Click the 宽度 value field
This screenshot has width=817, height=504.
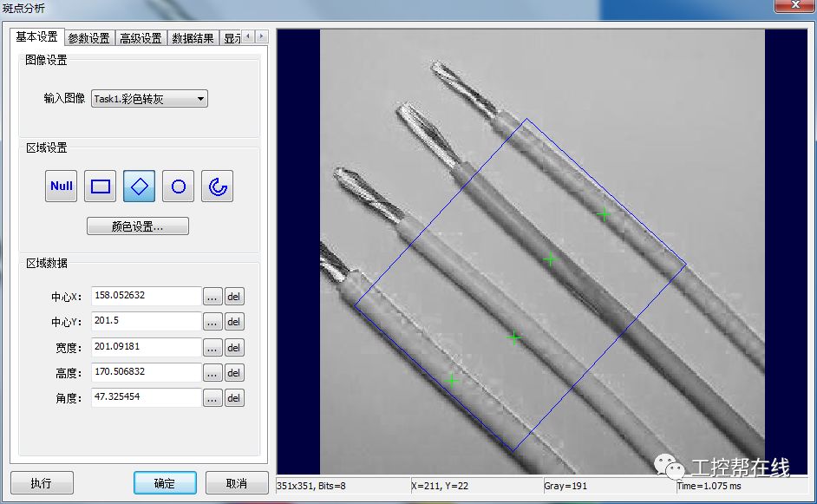tap(147, 347)
